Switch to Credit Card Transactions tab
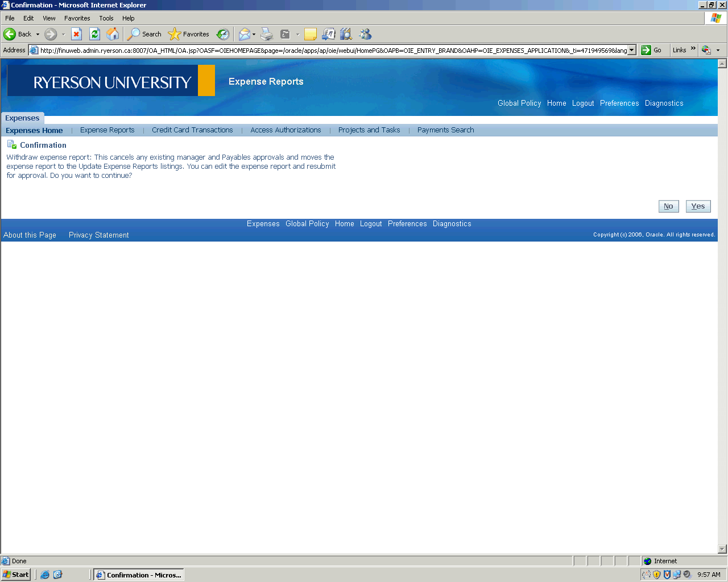 coord(192,130)
